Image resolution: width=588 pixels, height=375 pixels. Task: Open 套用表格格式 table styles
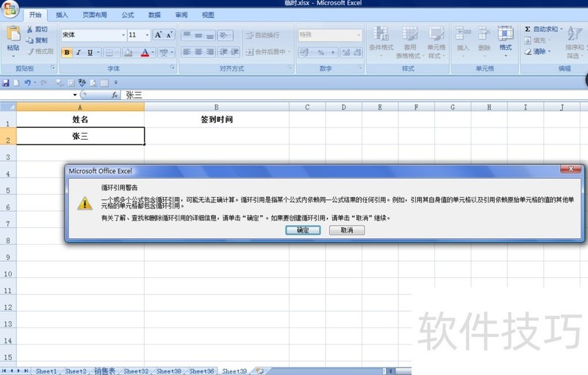click(x=410, y=42)
